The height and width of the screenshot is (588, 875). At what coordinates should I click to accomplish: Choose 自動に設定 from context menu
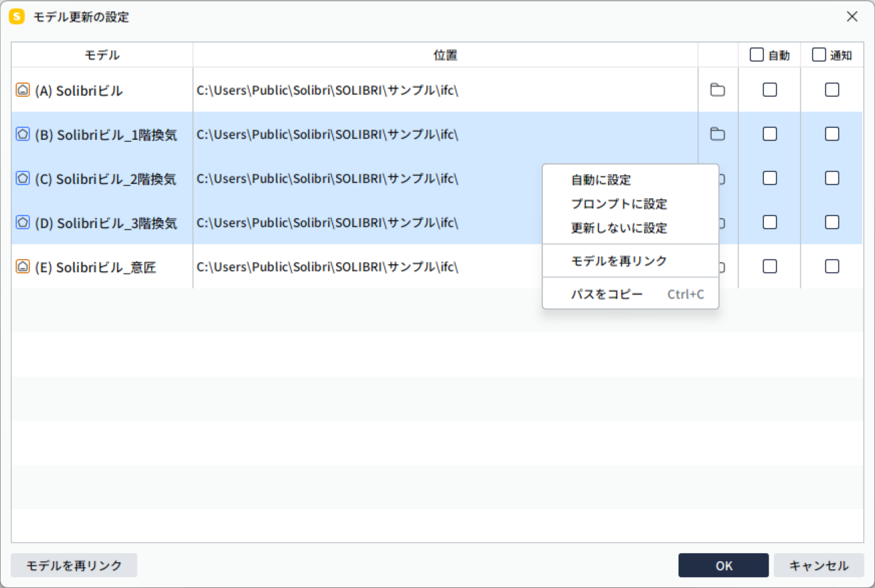tap(631, 180)
